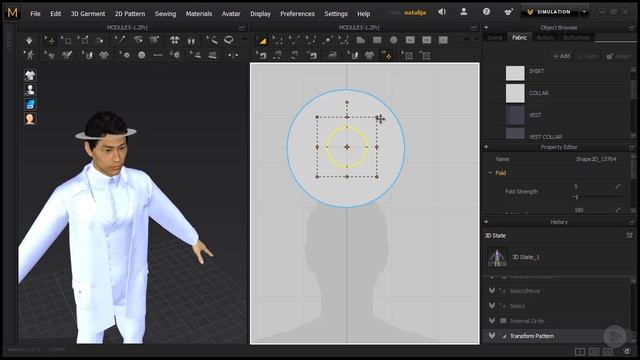Select the VEST fabric color swatch
Image resolution: width=640 pixels, height=360 pixels.
515,115
